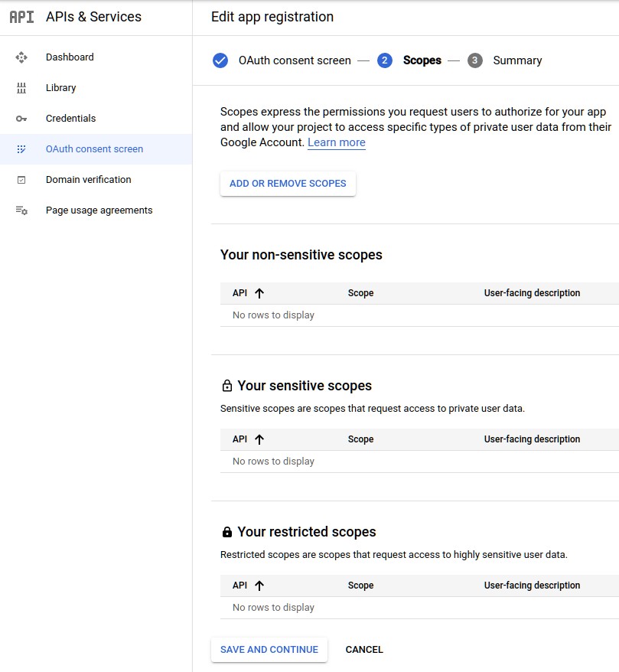Go back to OAuth consent screen step

(295, 60)
